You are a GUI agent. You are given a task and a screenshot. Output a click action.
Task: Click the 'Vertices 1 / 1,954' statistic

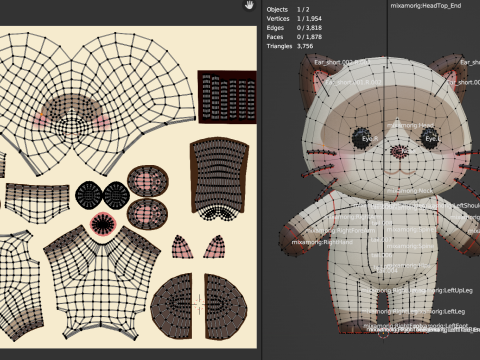pos(294,19)
